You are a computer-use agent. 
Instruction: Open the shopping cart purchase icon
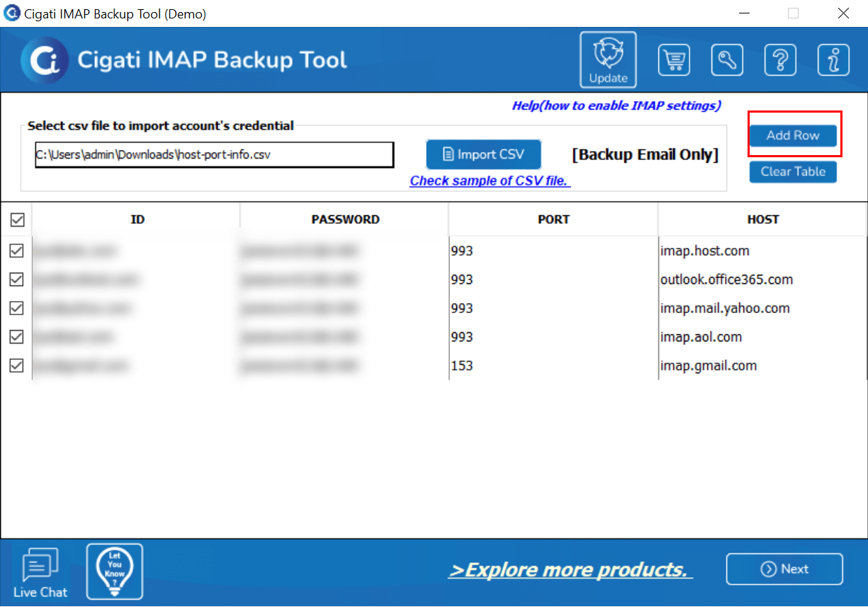click(674, 60)
